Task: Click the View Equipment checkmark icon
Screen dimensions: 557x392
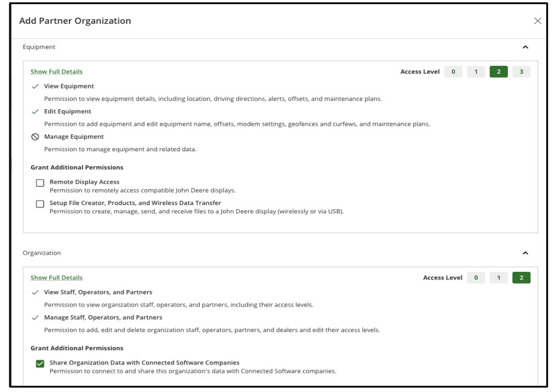Action: coord(35,86)
